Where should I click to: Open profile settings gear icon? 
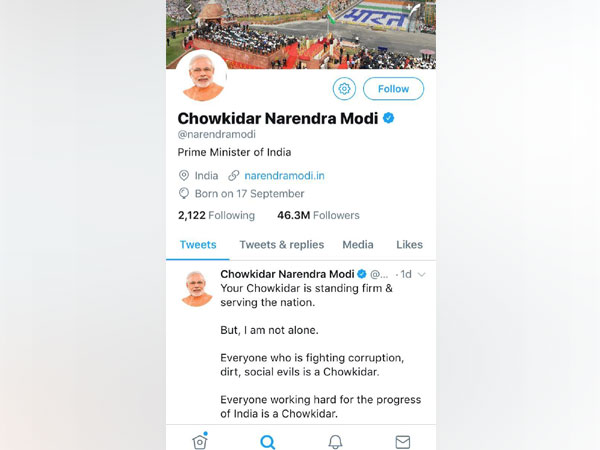[x=344, y=89]
